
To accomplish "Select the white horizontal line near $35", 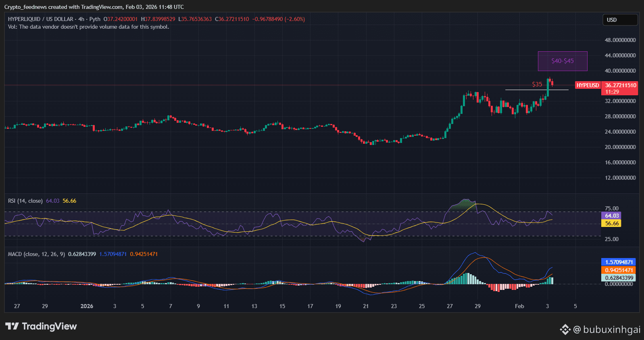I will pos(524,90).
